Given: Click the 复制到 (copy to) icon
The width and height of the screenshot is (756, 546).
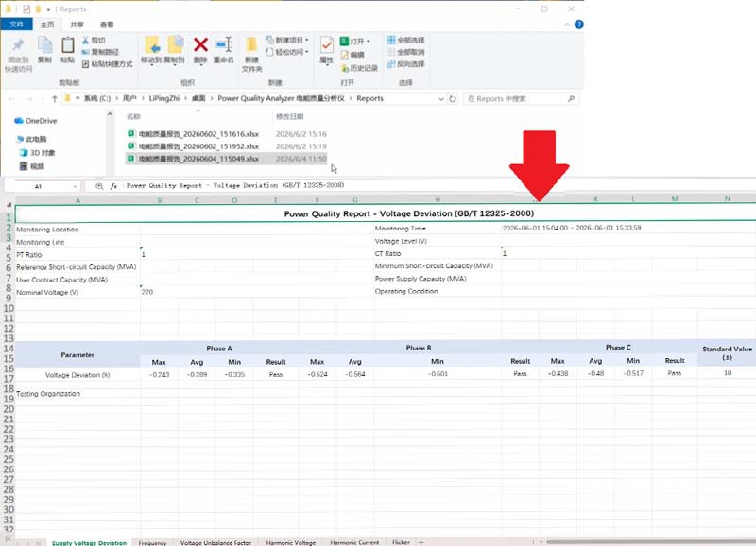Looking at the screenshot, I should [x=175, y=45].
